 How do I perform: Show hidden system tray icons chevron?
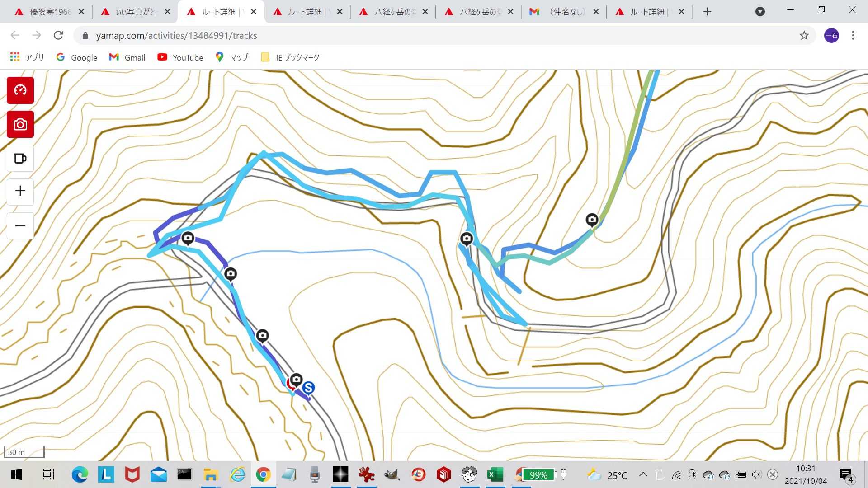[643, 474]
